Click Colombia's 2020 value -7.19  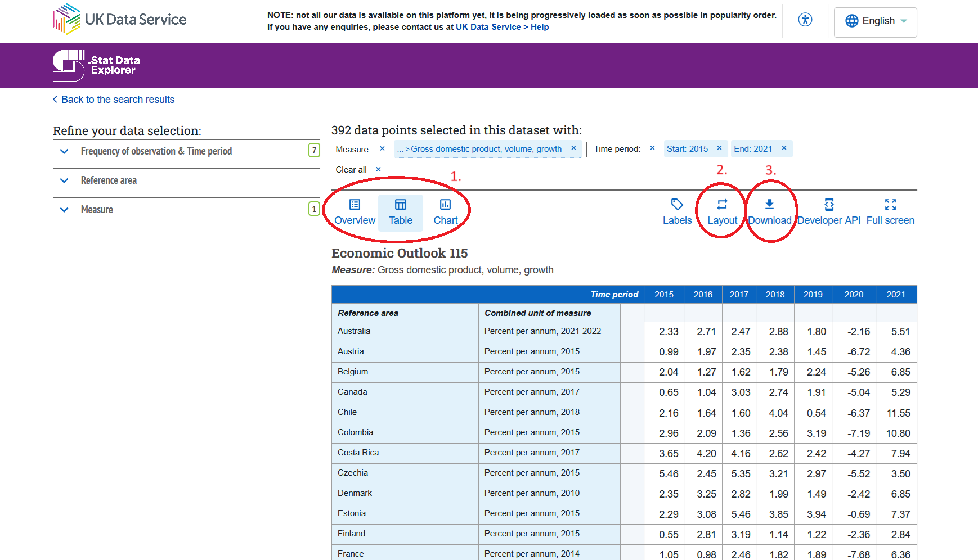coord(859,433)
